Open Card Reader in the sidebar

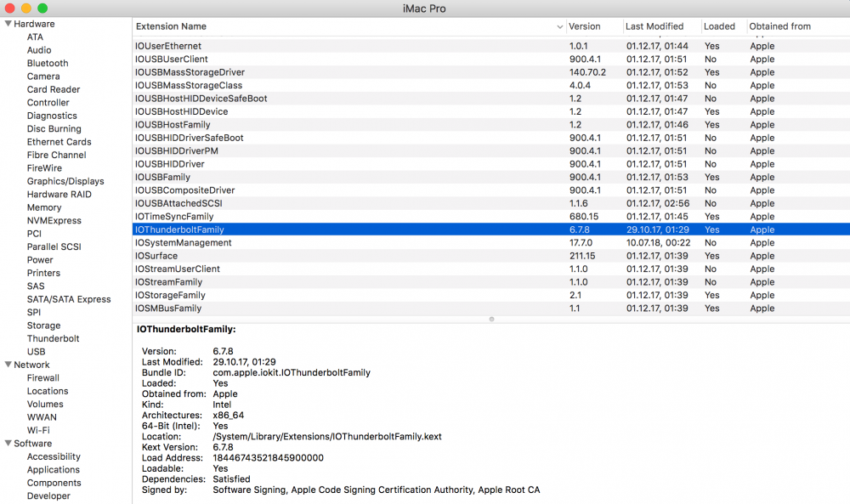pyautogui.click(x=54, y=89)
